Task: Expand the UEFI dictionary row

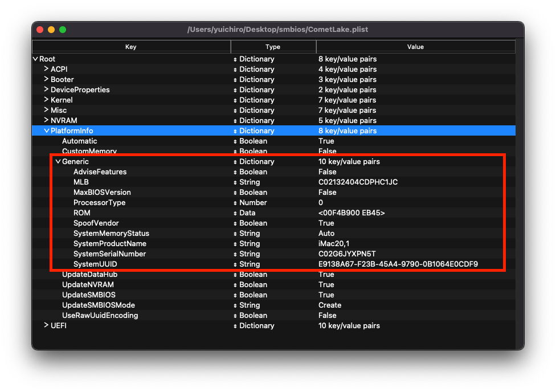Action: coord(46,325)
